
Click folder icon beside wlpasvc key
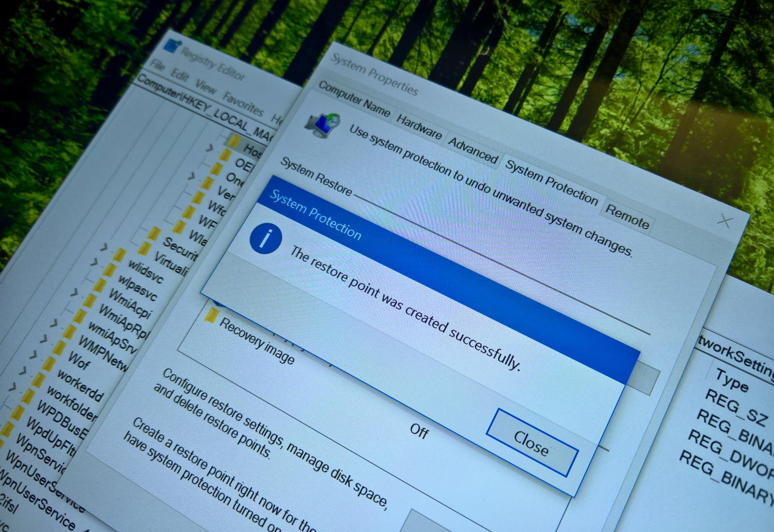click(x=109, y=270)
